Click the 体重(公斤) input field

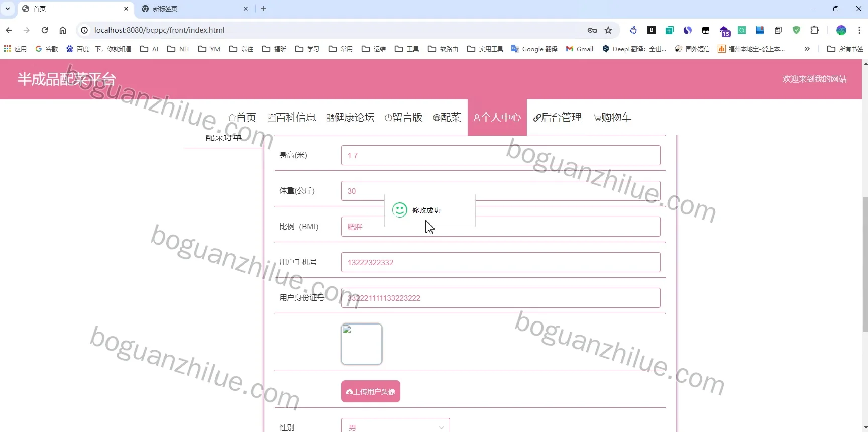[x=500, y=191]
